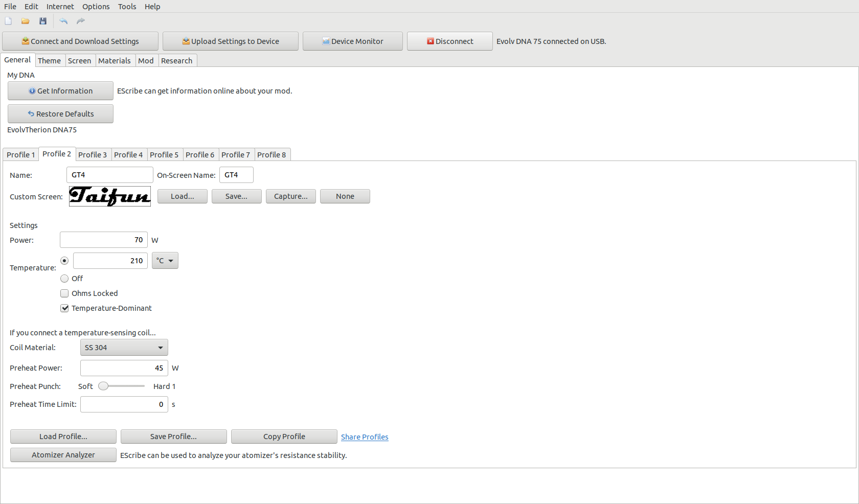This screenshot has height=504, width=859.
Task: Click the Preheat Power input field
Action: pos(124,368)
